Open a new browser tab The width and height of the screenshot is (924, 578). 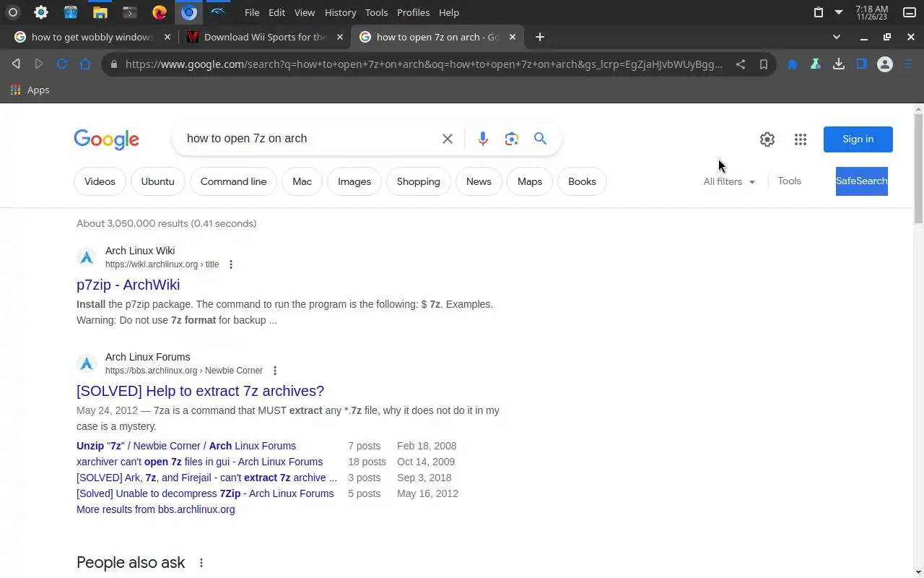[x=539, y=37]
